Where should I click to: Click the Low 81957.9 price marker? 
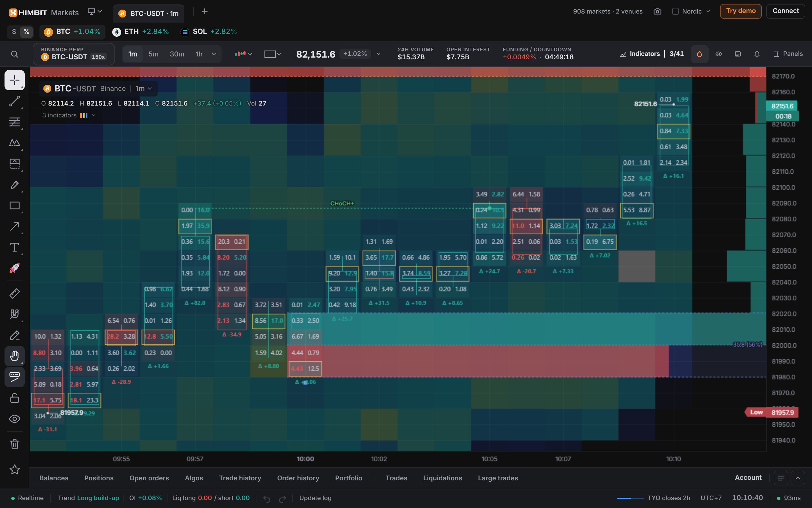tap(772, 412)
